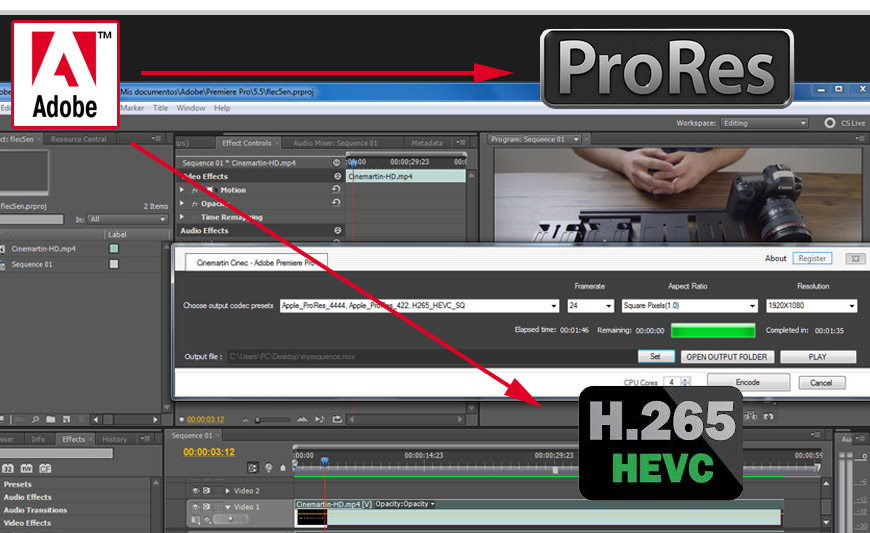Image resolution: width=870 pixels, height=533 pixels.
Task: Expand the Time Remapping properties
Action: pyautogui.click(x=182, y=217)
